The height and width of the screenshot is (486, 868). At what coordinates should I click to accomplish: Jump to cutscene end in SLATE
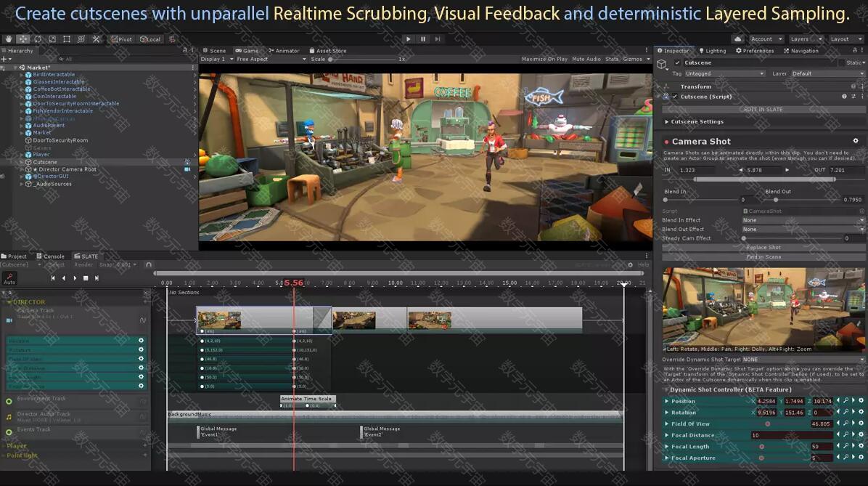coord(97,278)
